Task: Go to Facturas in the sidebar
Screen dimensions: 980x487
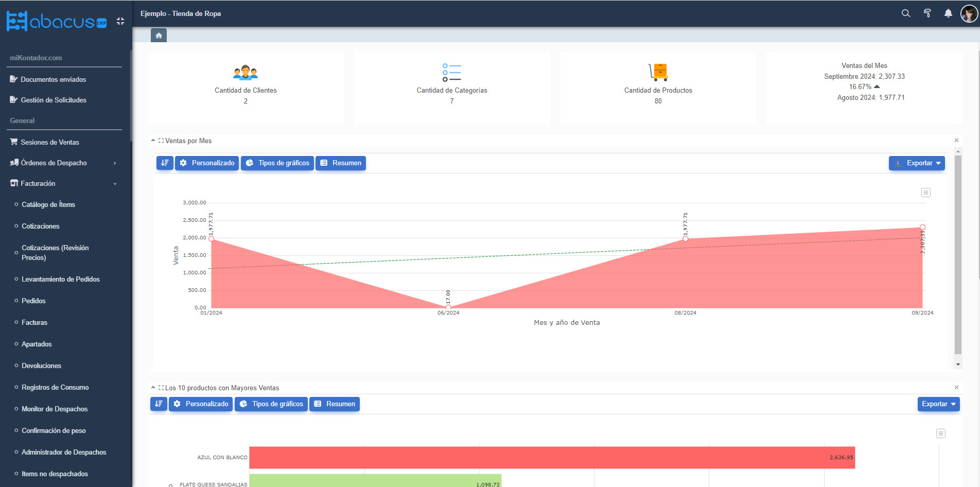Action: point(34,322)
